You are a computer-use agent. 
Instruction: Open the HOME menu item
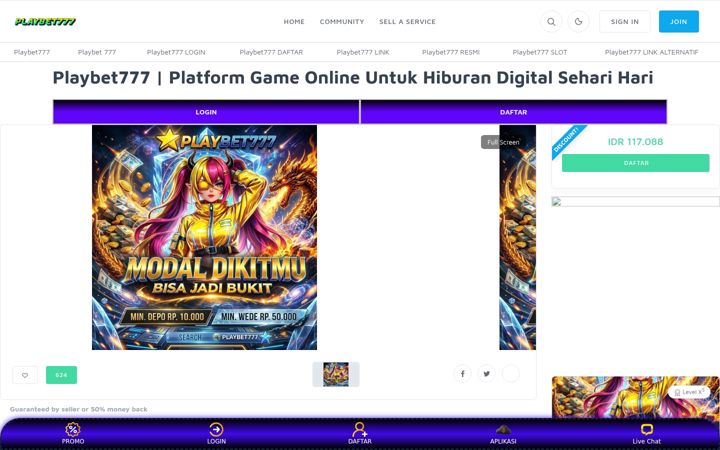[x=294, y=22]
